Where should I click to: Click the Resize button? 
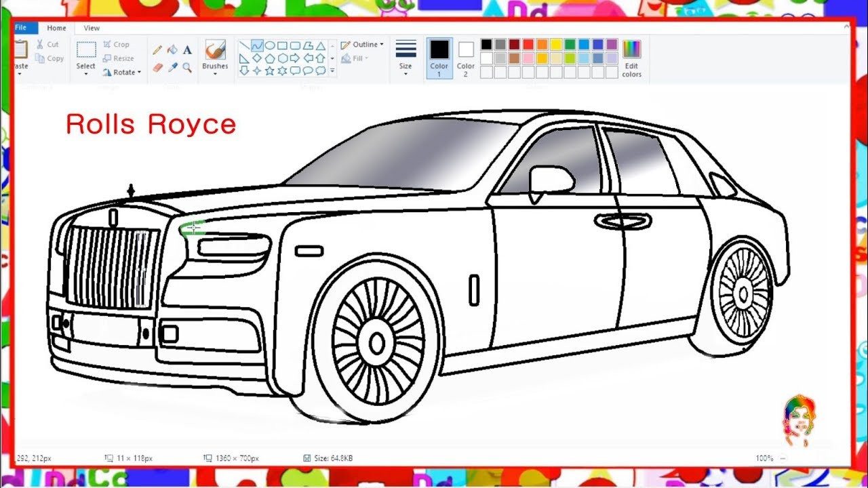(x=119, y=58)
